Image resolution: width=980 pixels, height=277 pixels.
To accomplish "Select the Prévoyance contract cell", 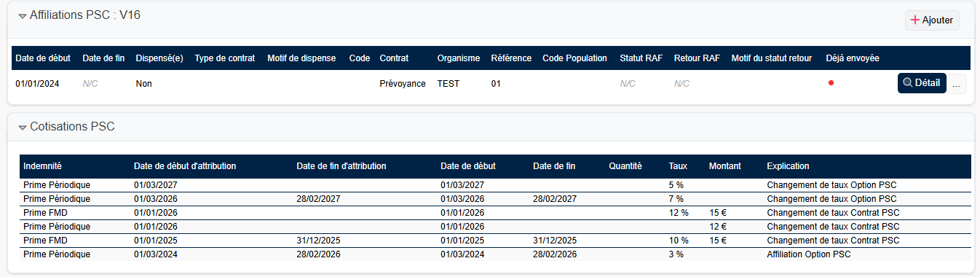I will [403, 84].
